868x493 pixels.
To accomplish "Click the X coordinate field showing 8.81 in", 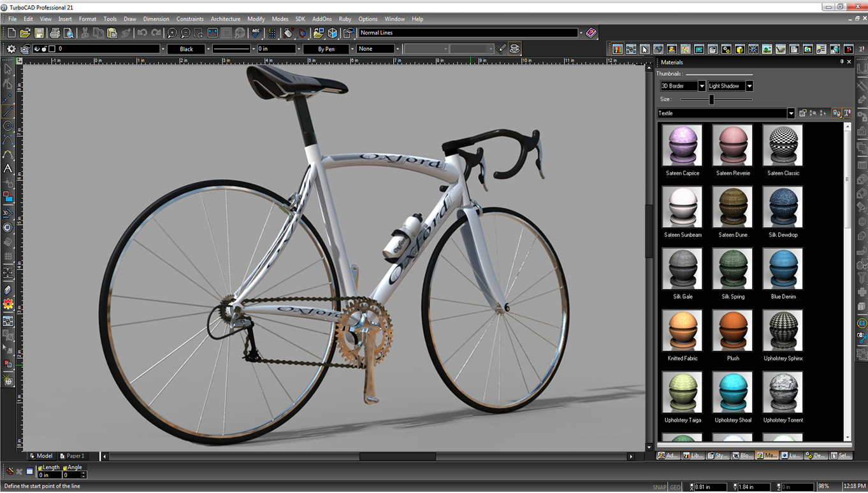I will [710, 487].
